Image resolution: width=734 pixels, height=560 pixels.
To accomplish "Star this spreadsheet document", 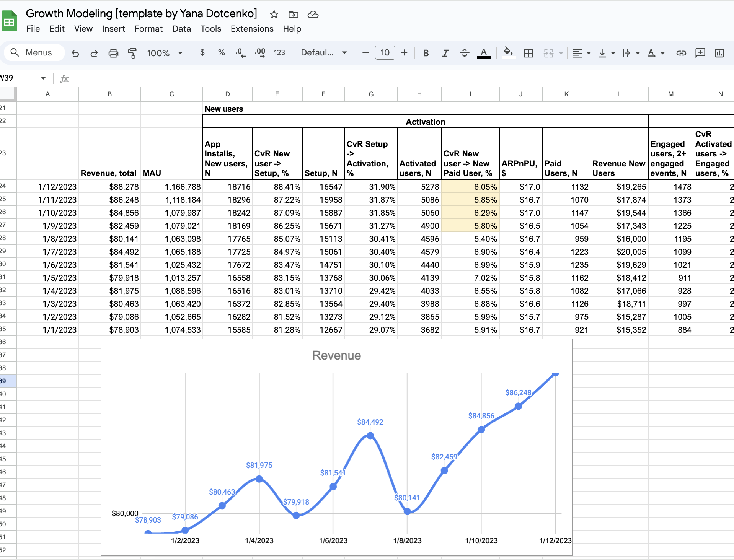I will [274, 15].
